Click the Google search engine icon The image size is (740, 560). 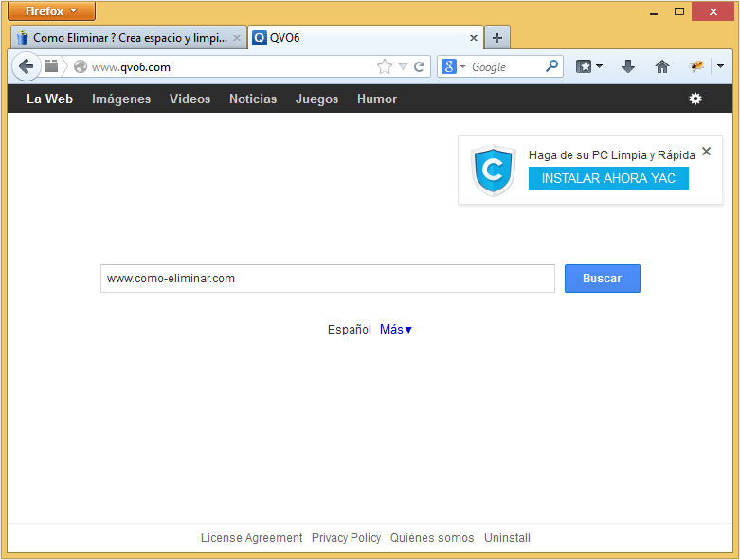[449, 66]
